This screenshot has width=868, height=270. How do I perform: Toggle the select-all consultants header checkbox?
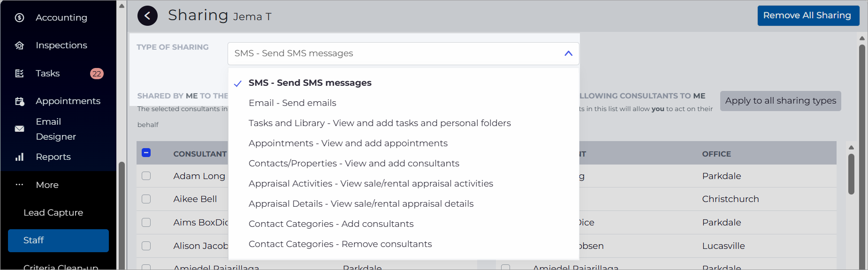146,153
